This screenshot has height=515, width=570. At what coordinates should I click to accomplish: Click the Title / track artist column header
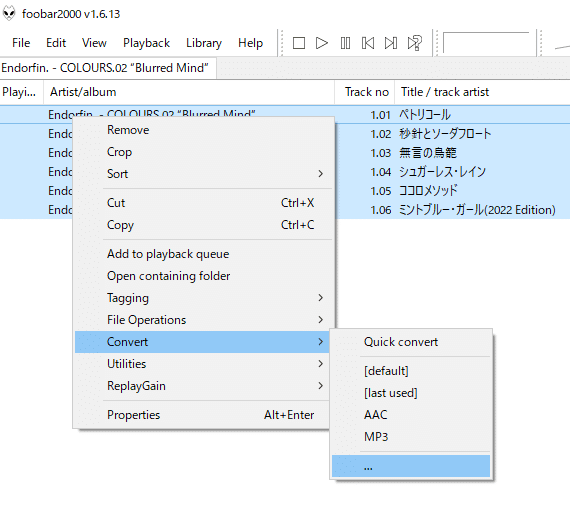click(x=482, y=92)
